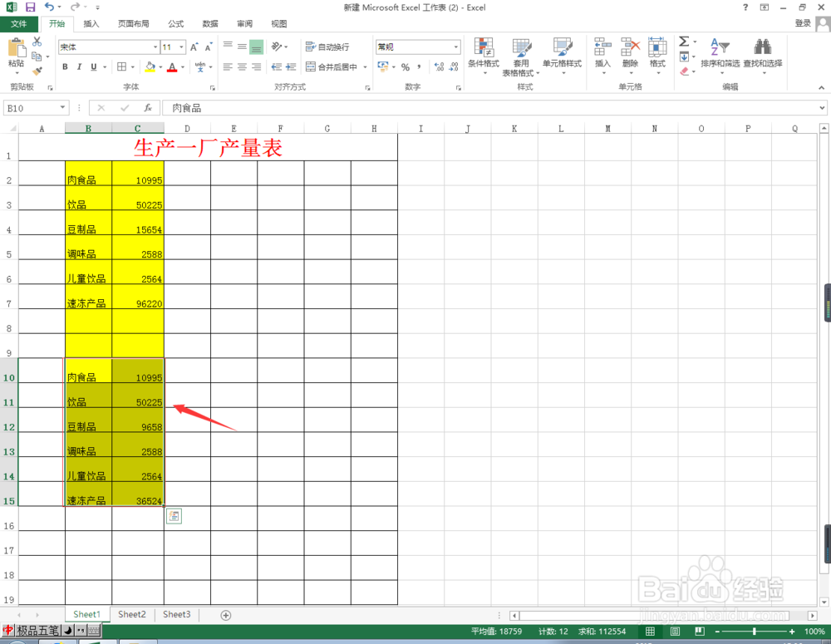831x644 pixels.
Task: Open the Font dialog launcher
Action: click(213, 88)
